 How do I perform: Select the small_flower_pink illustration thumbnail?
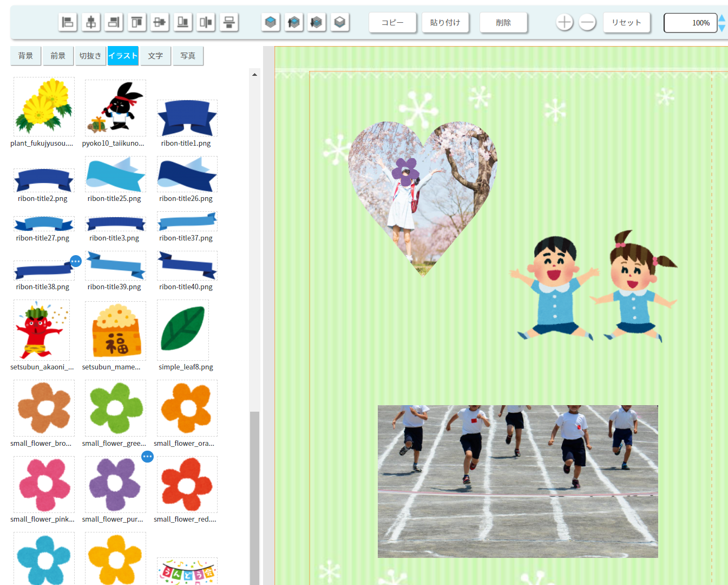tap(44, 485)
